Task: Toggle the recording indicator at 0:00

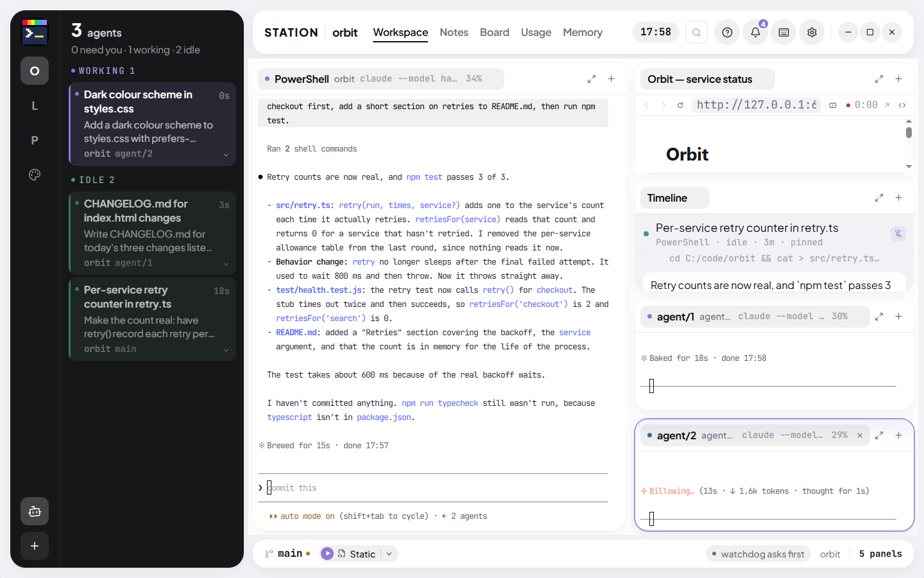Action: click(x=862, y=105)
